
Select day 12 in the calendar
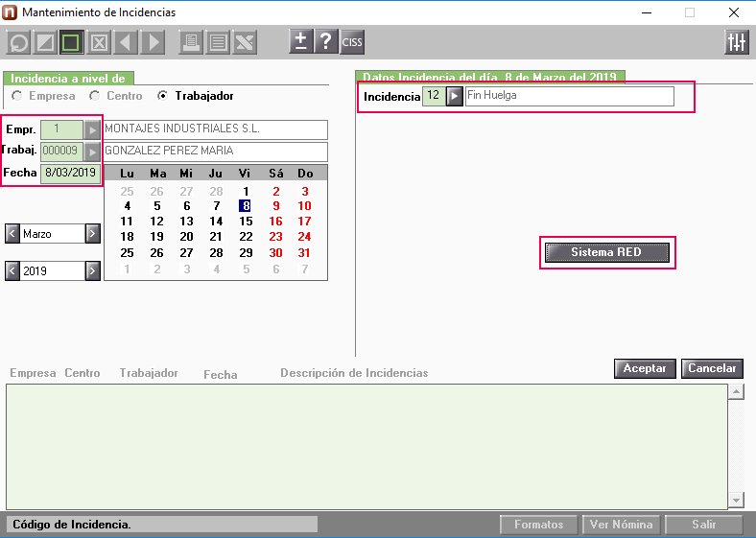[x=156, y=222]
